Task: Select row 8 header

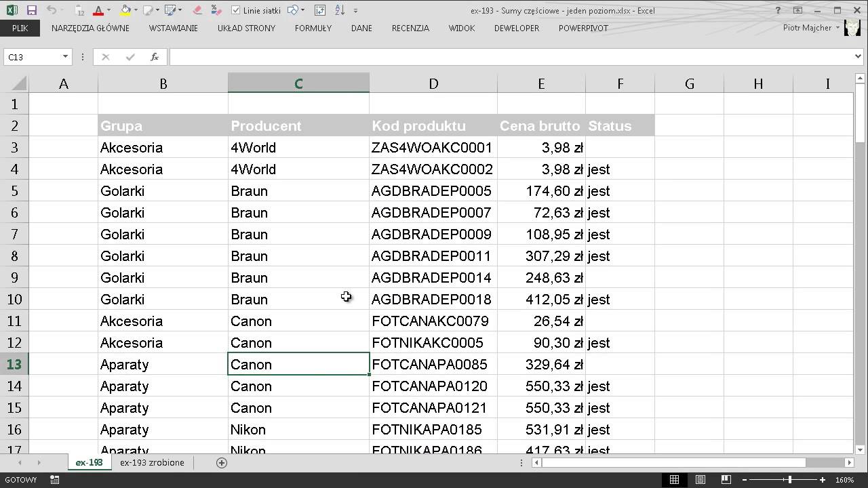Action: point(14,256)
